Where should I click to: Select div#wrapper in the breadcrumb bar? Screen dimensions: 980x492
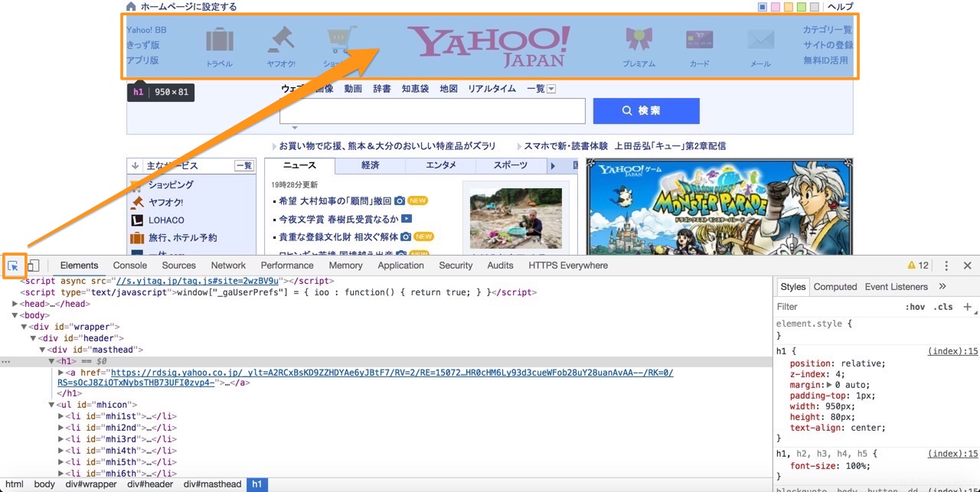pyautogui.click(x=91, y=484)
